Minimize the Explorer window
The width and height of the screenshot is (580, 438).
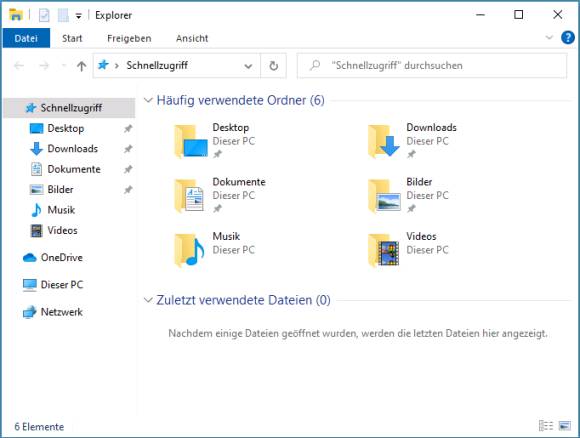click(x=480, y=15)
